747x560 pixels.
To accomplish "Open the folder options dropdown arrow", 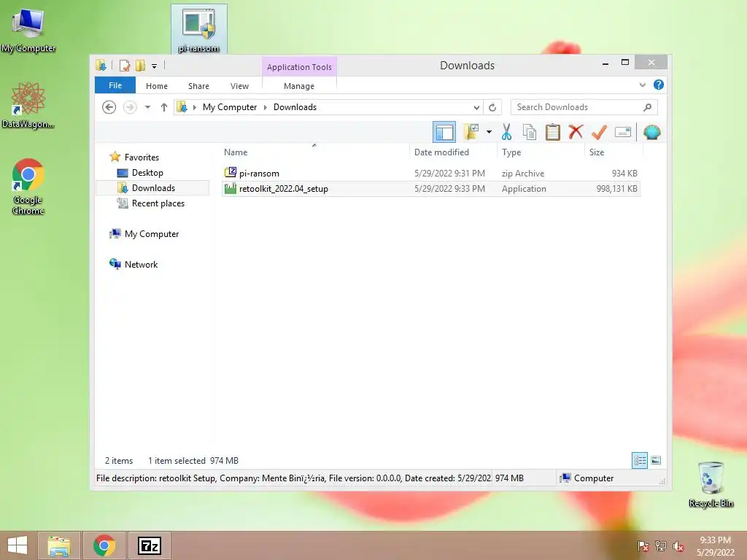I will (489, 132).
